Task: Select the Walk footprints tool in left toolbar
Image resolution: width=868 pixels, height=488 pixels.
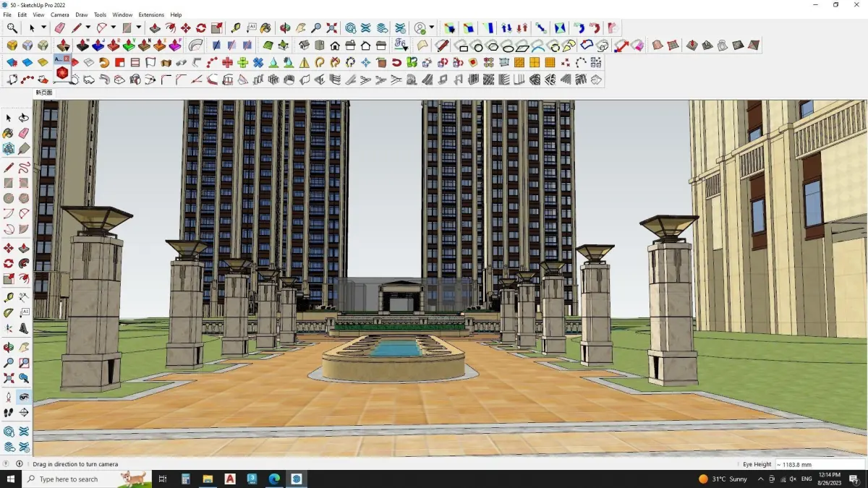Action: (x=9, y=413)
